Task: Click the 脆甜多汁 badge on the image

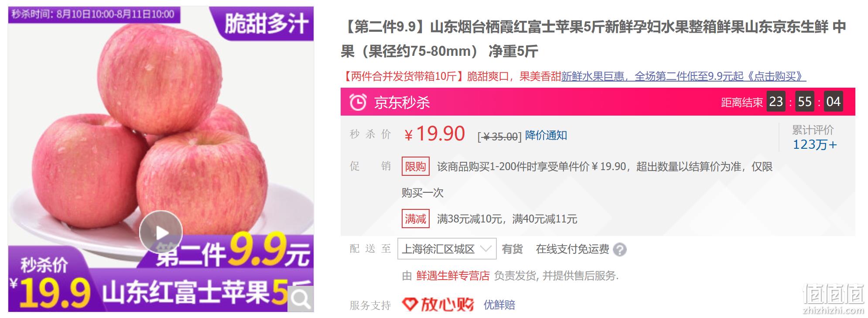Action: pos(267,24)
